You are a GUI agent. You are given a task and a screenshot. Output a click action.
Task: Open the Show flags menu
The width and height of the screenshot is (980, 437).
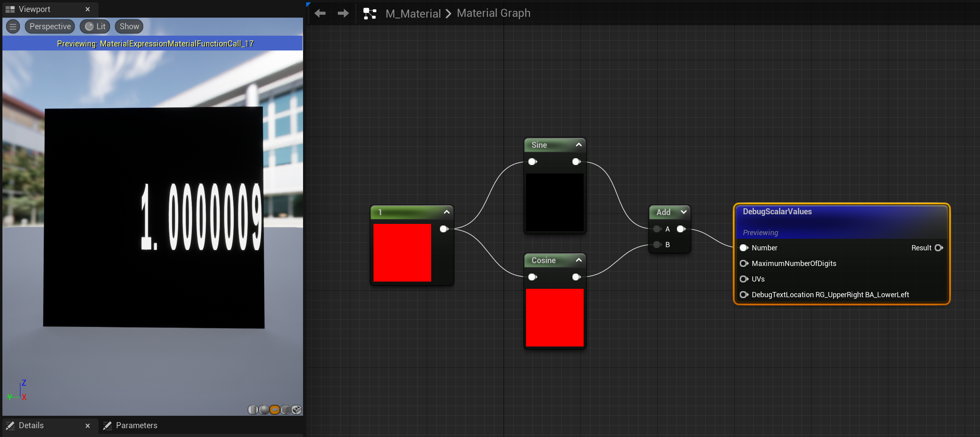click(129, 26)
